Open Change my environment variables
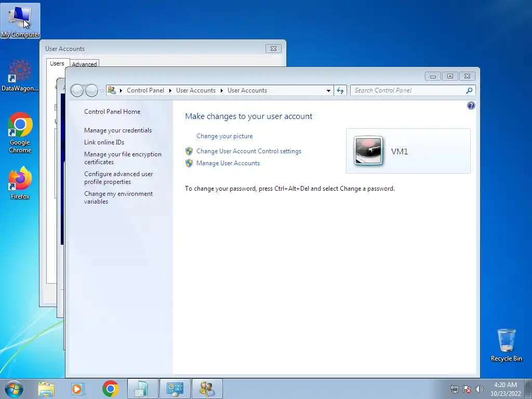 coord(118,197)
